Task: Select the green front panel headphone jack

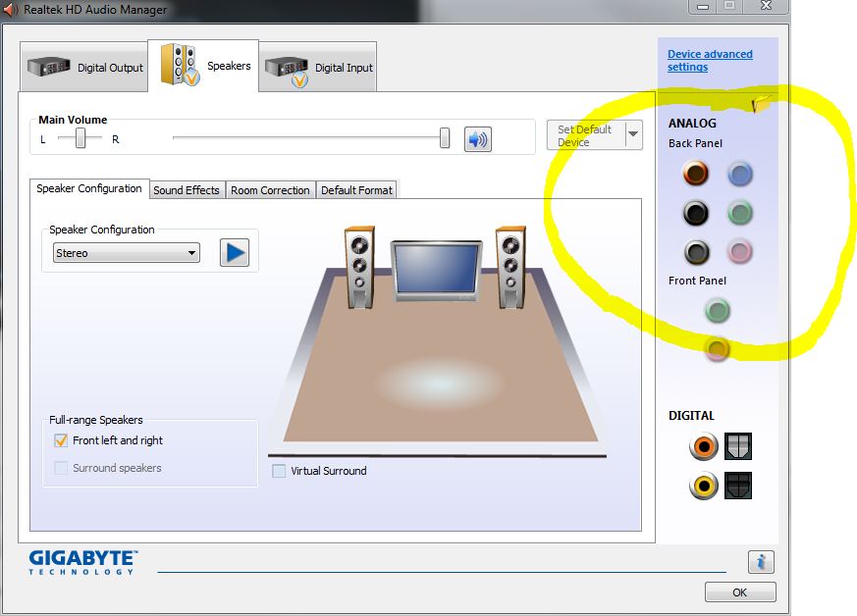Action: tap(717, 311)
